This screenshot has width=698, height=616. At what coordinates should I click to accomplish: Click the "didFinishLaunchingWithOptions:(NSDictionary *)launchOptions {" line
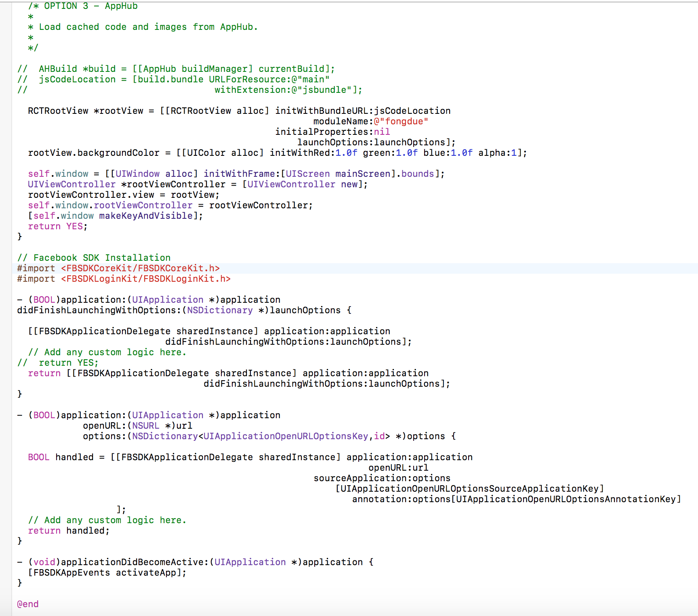(185, 310)
